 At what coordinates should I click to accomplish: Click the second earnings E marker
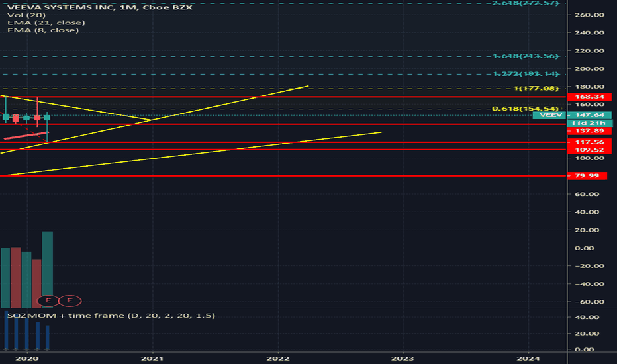(70, 300)
